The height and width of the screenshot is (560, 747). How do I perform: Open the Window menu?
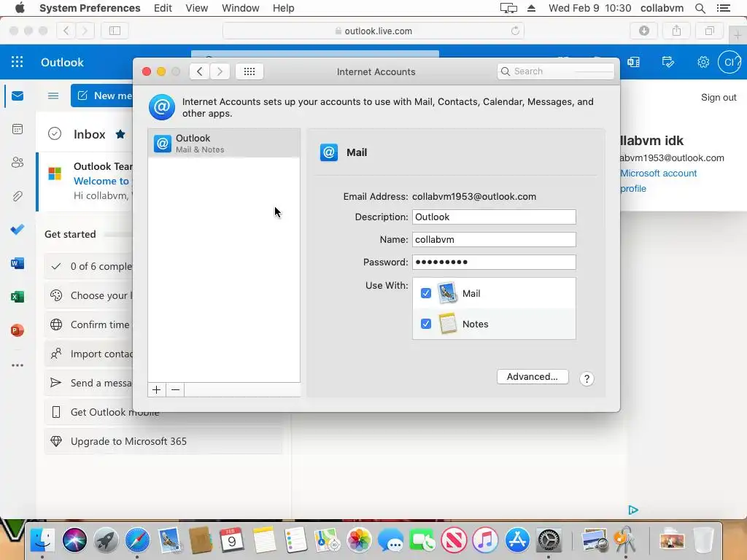click(x=241, y=8)
